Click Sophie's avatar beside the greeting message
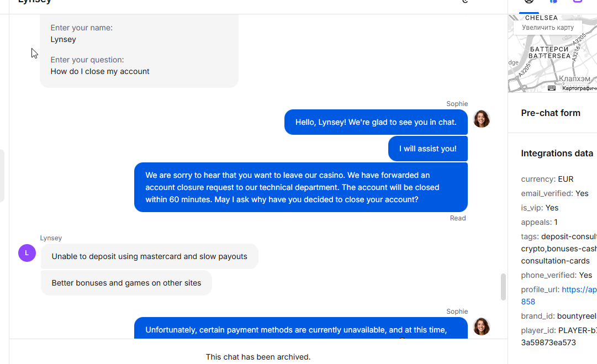Viewport: 597px width, 364px height. click(482, 119)
